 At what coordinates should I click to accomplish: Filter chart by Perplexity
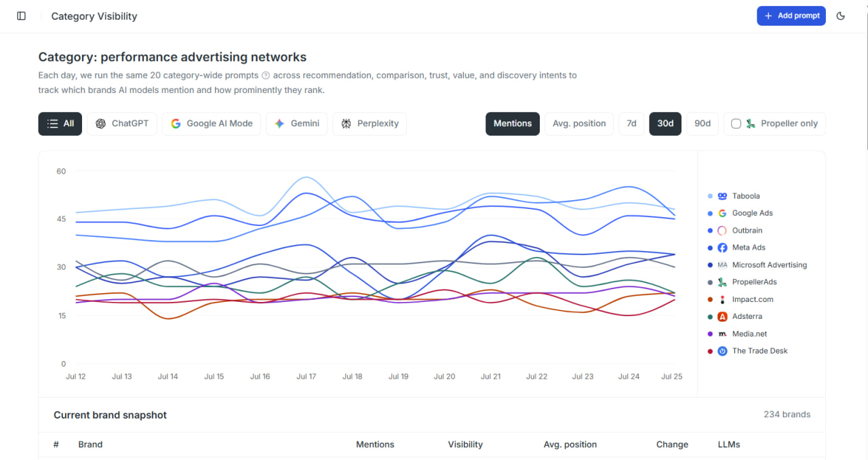pyautogui.click(x=370, y=123)
